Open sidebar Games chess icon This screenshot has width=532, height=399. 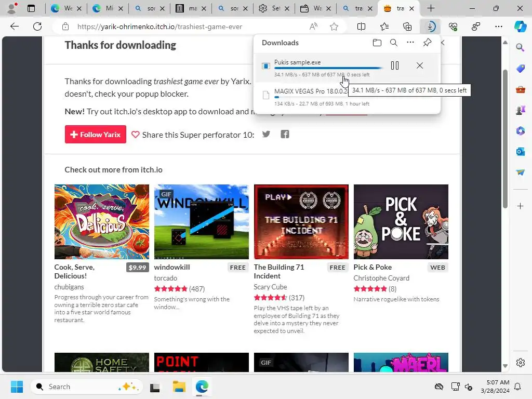(x=520, y=110)
